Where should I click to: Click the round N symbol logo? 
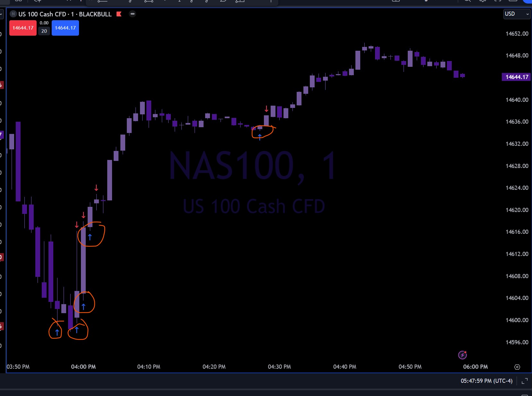[x=13, y=14]
